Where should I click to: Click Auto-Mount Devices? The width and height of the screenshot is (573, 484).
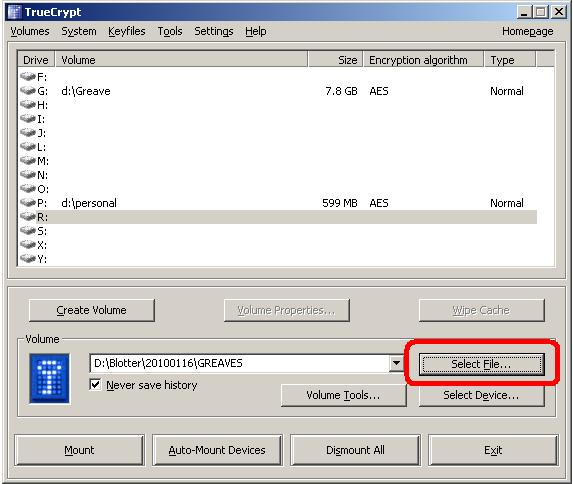click(217, 450)
